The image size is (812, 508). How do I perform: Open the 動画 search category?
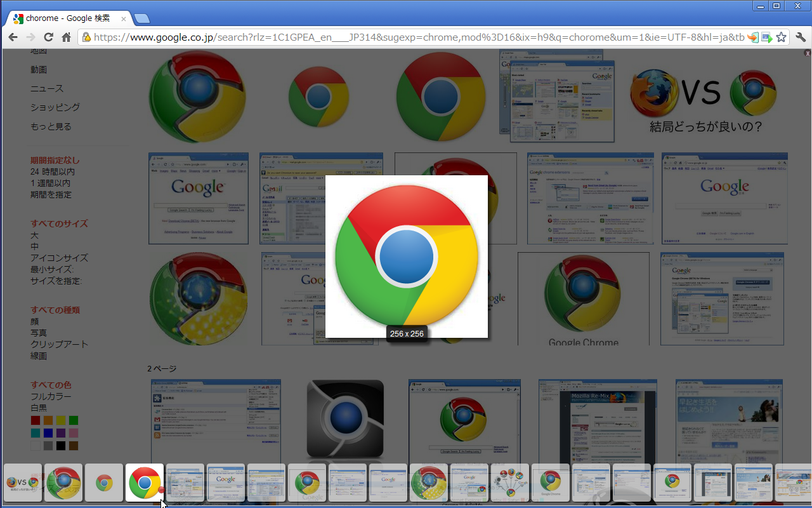(x=39, y=69)
